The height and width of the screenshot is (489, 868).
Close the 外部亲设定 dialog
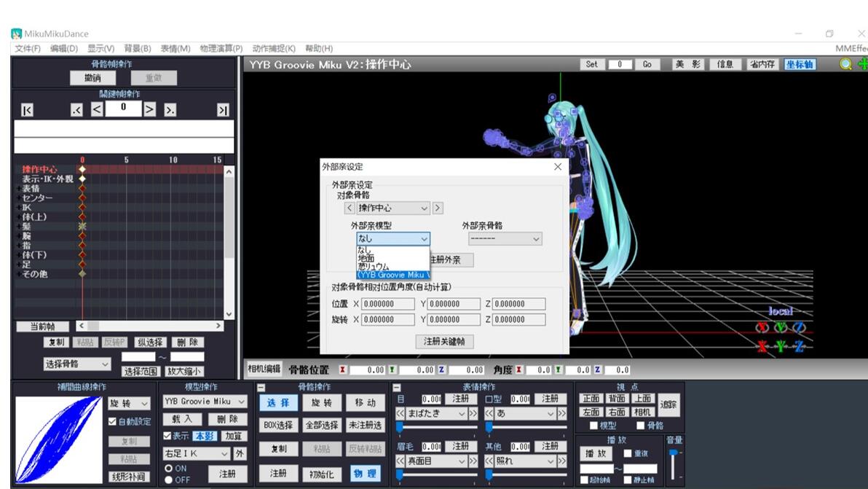558,167
